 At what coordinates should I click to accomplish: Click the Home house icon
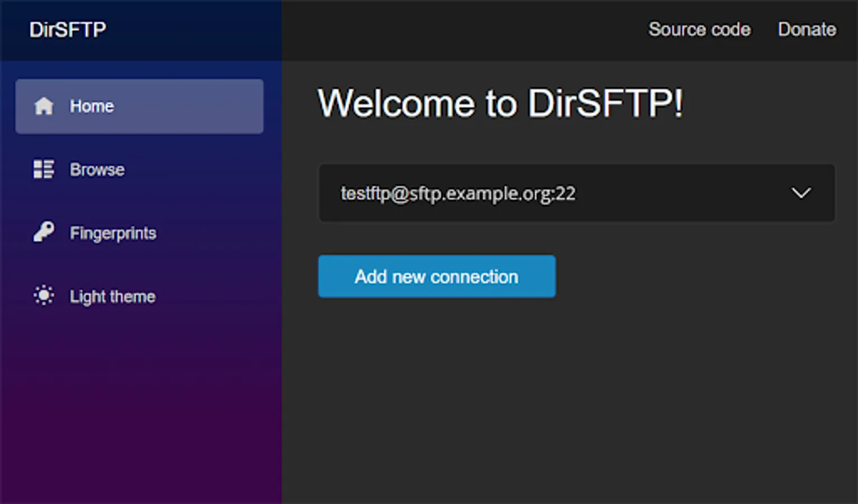coord(43,106)
